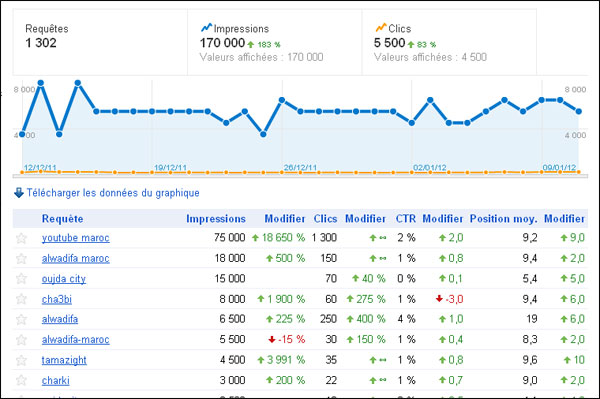Click Télécharger les données du graphique
This screenshot has width=600, height=399.
113,193
